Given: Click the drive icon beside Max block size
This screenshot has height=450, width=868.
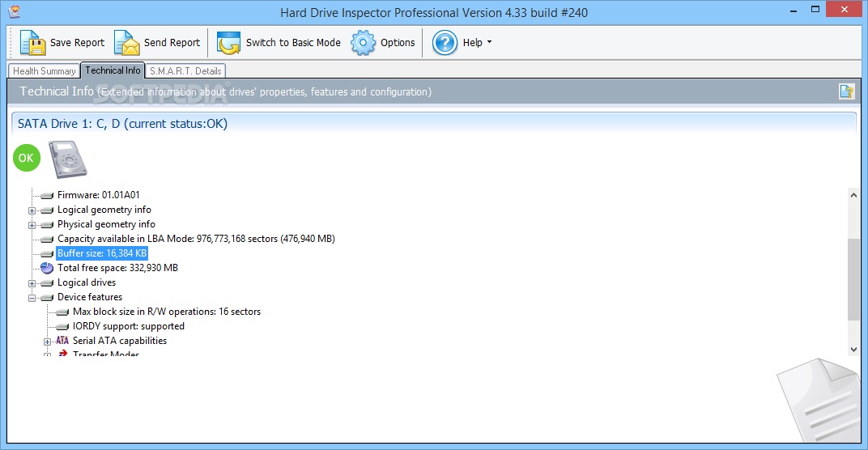Looking at the screenshot, I should coord(62,312).
